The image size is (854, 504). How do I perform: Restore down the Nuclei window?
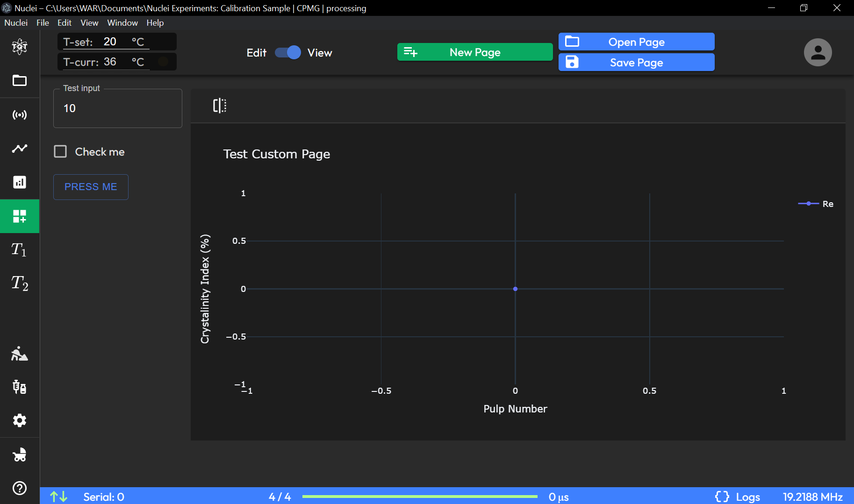click(x=804, y=8)
